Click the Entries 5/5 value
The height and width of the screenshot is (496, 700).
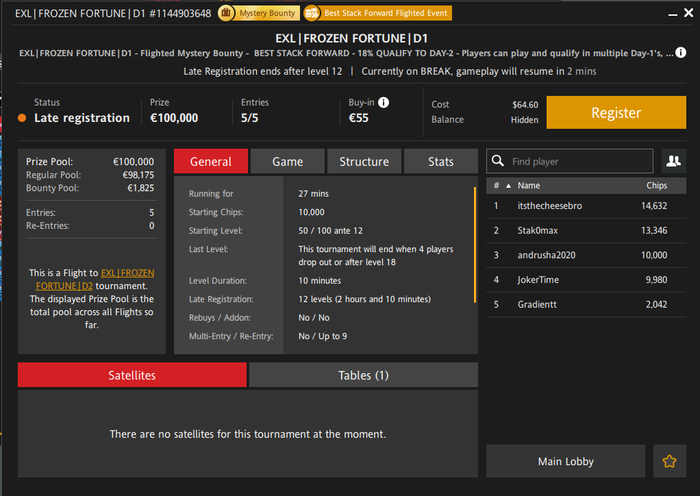click(250, 118)
